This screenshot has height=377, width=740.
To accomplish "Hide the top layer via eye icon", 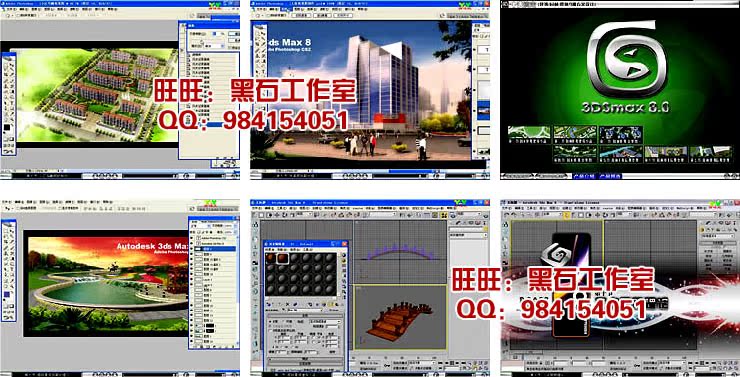I will click(192, 239).
